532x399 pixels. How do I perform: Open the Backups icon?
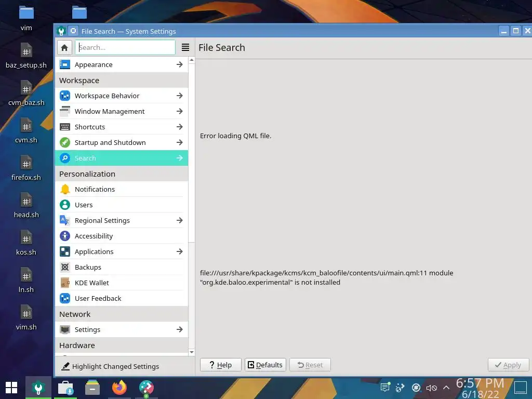[65, 268]
